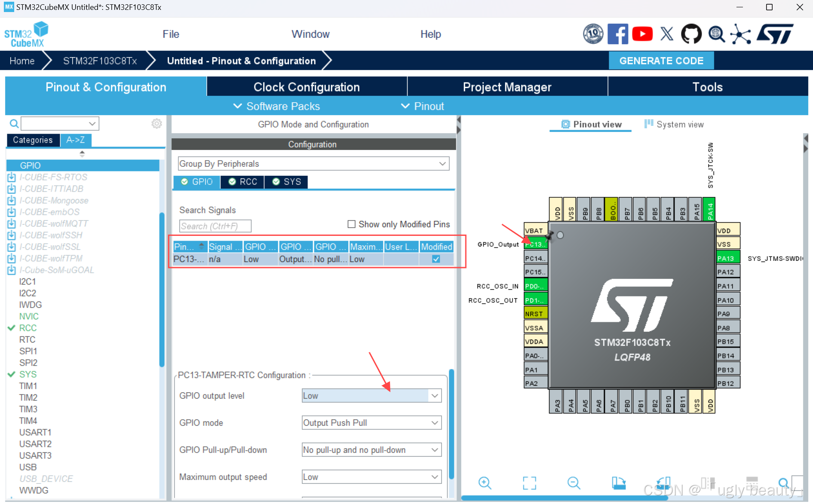Select the PA13 pin on the chip

point(728,258)
